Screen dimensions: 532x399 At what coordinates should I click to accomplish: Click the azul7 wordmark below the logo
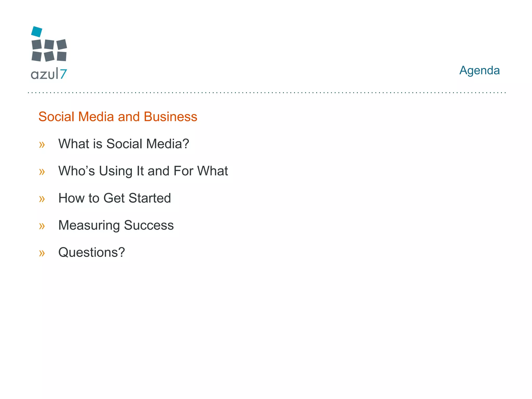tap(49, 74)
